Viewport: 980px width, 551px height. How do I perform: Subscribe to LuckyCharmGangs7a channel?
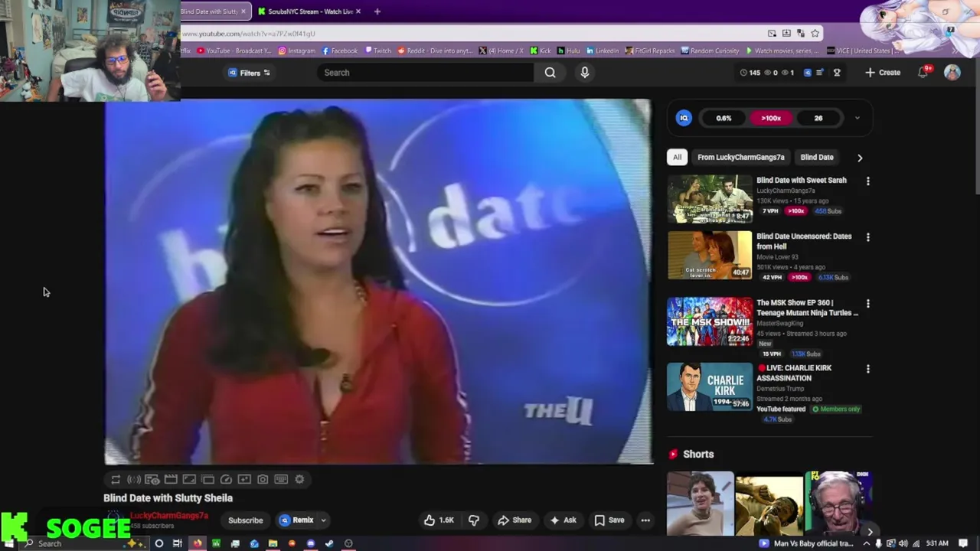coord(246,520)
